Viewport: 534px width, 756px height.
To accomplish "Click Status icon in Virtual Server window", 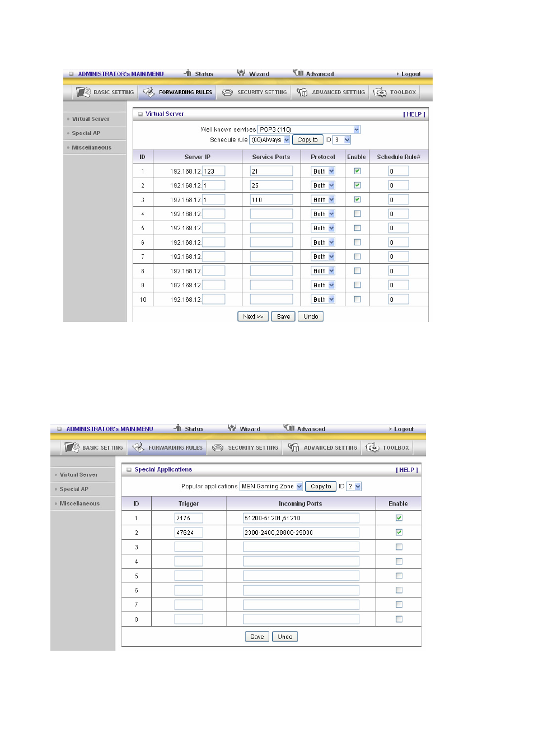I will pyautogui.click(x=188, y=73).
